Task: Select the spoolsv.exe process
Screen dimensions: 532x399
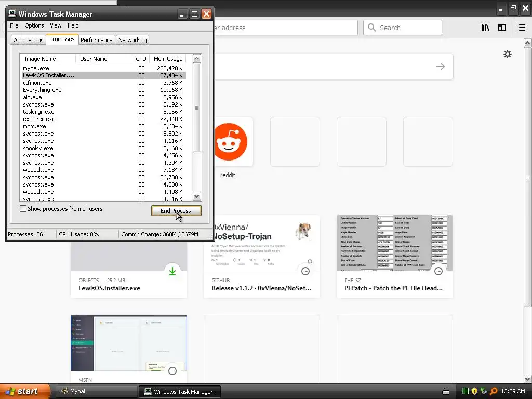Action: point(103,148)
